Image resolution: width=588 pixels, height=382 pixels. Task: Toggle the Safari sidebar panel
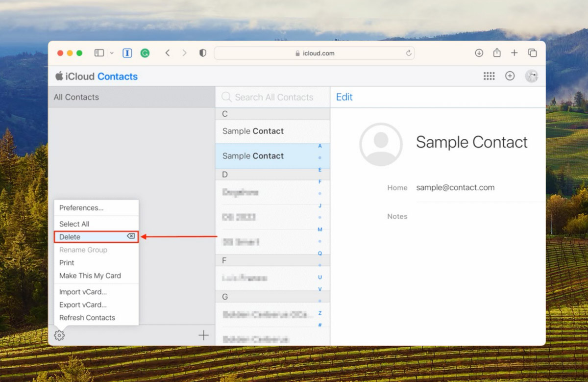tap(99, 52)
